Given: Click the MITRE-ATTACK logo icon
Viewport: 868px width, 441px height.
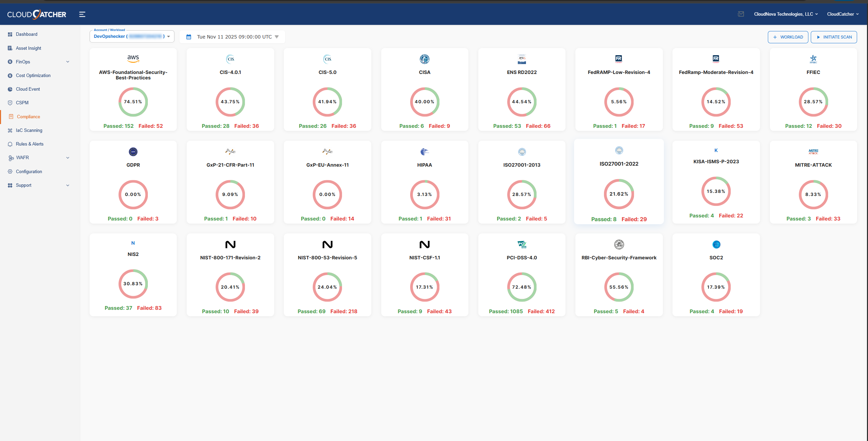Looking at the screenshot, I should pos(813,152).
